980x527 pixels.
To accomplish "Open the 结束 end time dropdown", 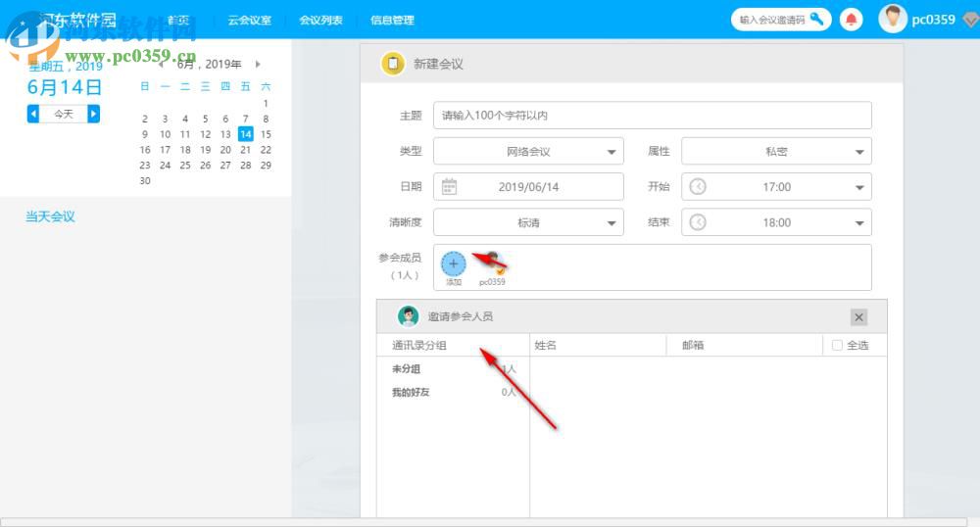I will [776, 222].
